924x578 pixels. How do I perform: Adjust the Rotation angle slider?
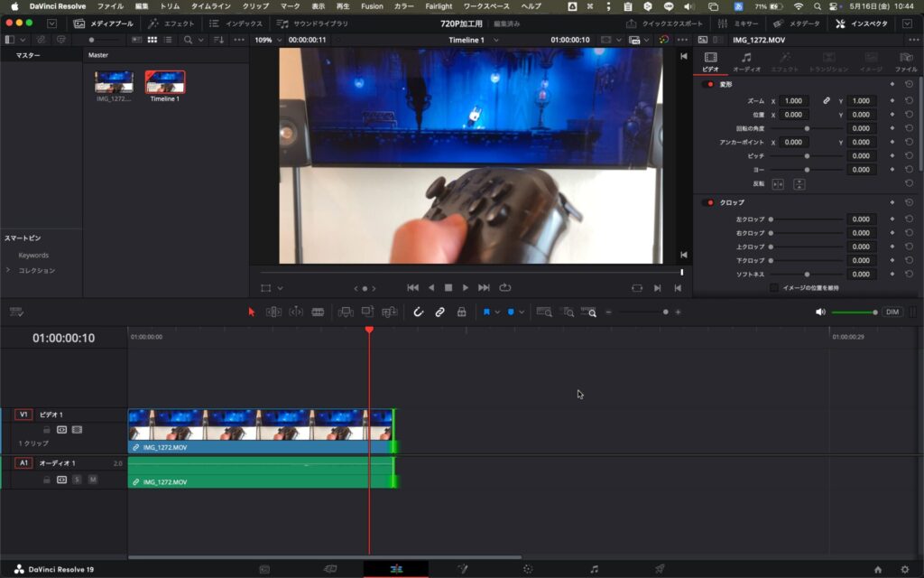807,128
